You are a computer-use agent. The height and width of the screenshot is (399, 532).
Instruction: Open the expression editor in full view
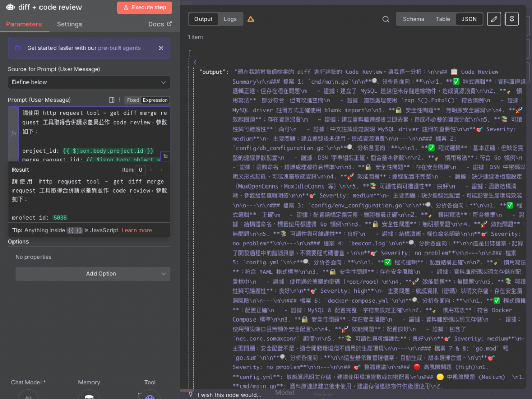165,156
